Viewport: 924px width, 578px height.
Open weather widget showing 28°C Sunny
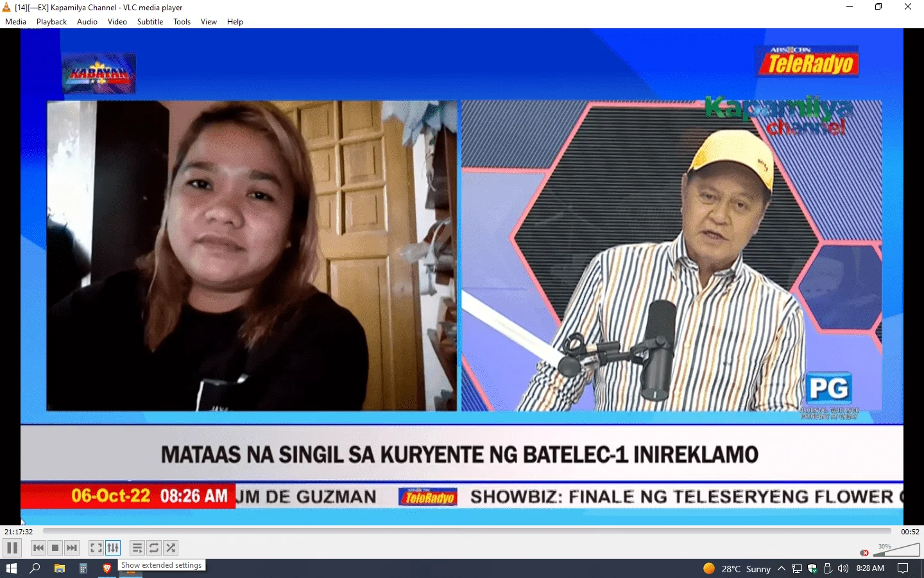(x=737, y=568)
